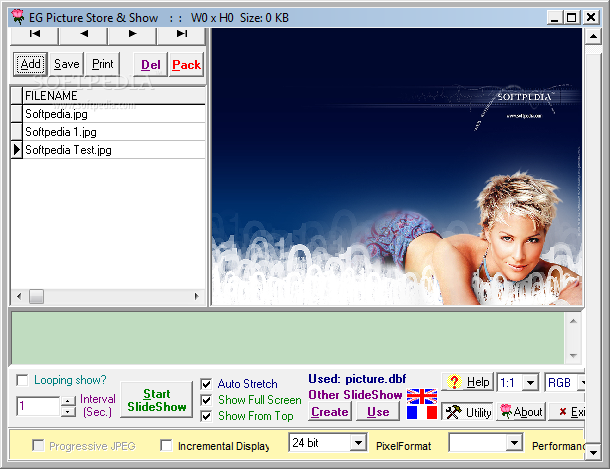Open the 24 bit PixelFormat dropdown
This screenshot has height=469, width=610.
point(358,443)
